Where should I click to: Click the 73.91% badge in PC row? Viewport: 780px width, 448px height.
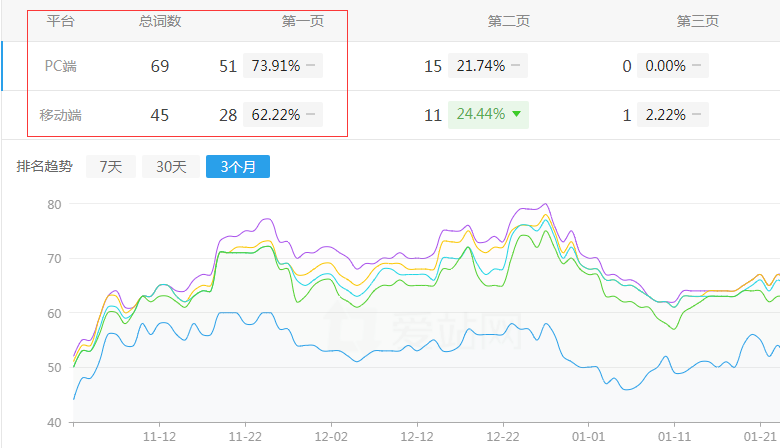click(x=283, y=66)
